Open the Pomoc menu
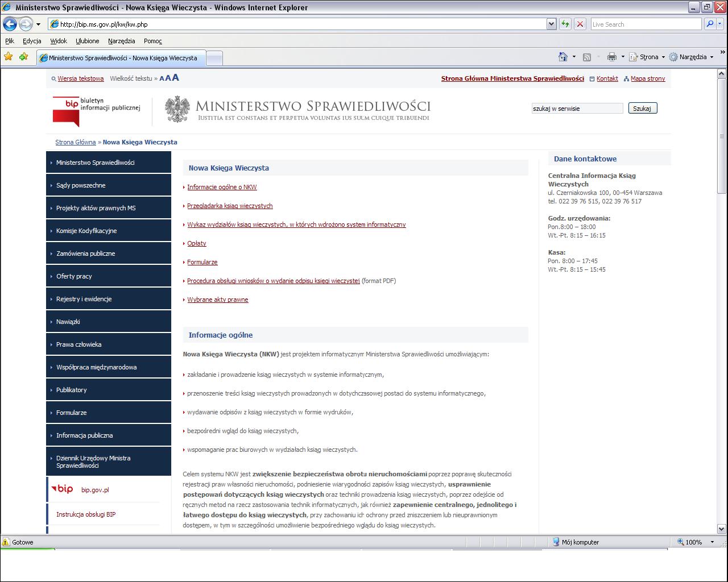This screenshot has height=582, width=728. (153, 41)
